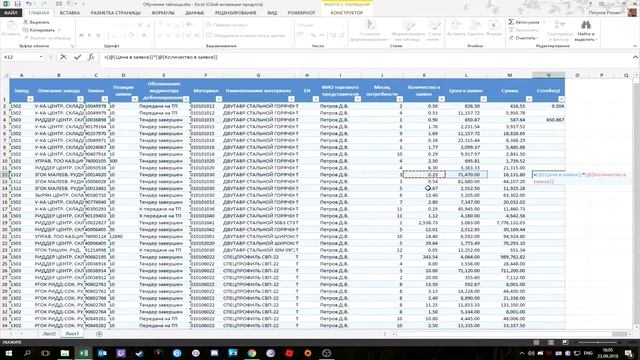Click the Clear eraser icon (Очистить)
Viewport: 640px width, 360px height.
[511, 38]
